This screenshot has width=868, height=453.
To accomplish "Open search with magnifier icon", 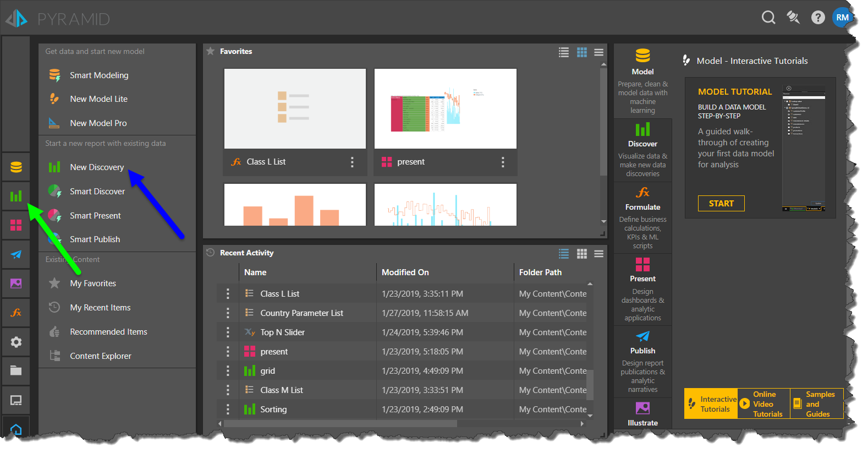I will tap(768, 18).
